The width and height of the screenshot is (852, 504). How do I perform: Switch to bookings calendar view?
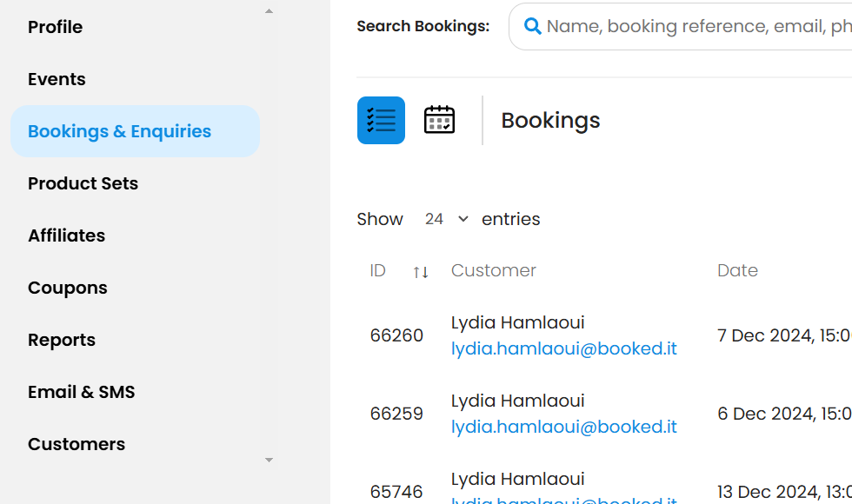pyautogui.click(x=439, y=120)
